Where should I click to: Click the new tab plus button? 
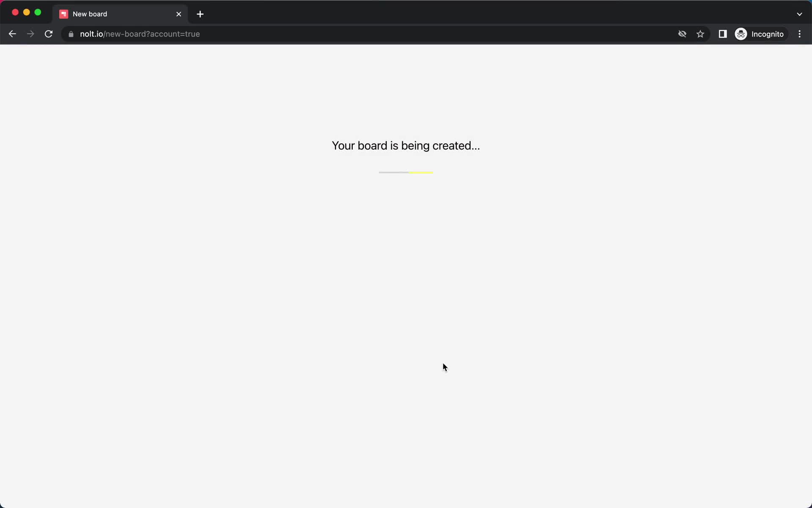pyautogui.click(x=200, y=14)
